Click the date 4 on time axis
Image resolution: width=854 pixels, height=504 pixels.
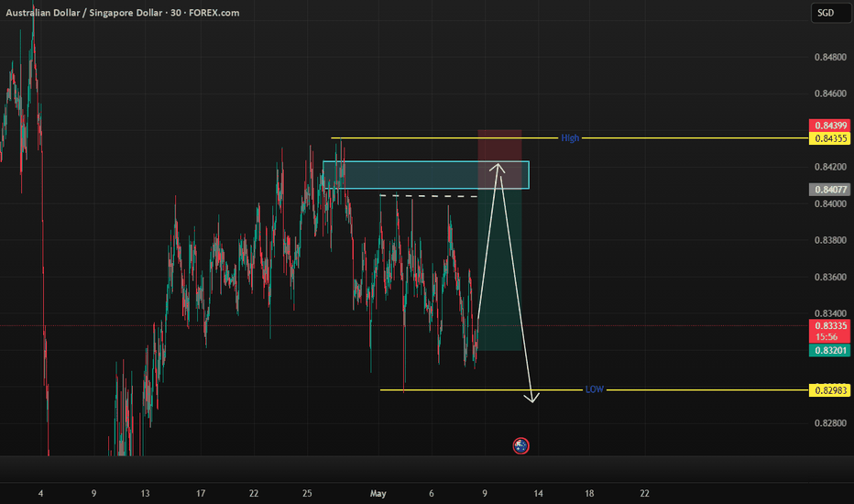(41, 493)
